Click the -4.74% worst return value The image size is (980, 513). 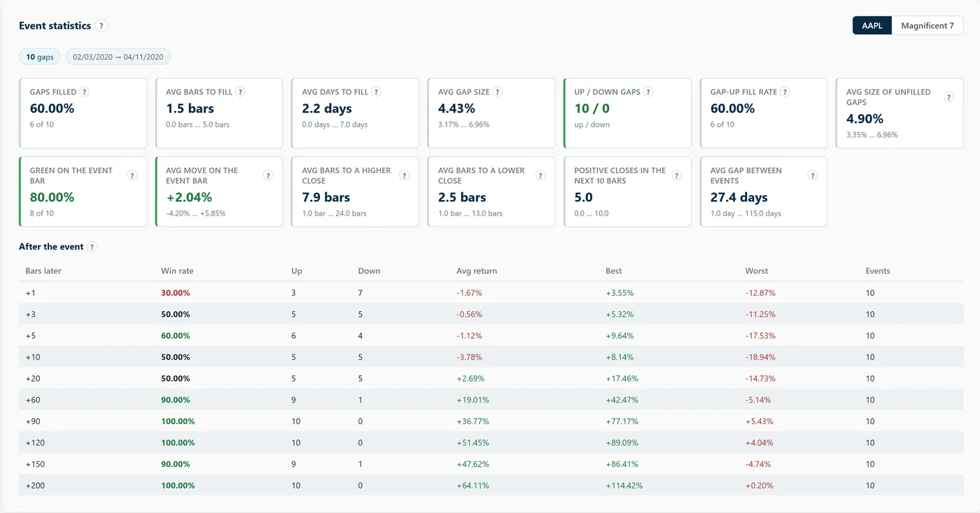click(758, 464)
